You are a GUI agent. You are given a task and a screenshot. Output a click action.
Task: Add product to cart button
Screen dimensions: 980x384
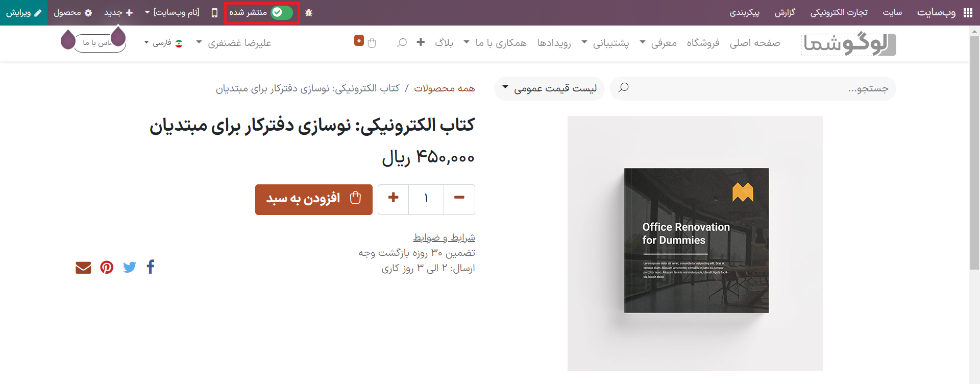coord(314,199)
